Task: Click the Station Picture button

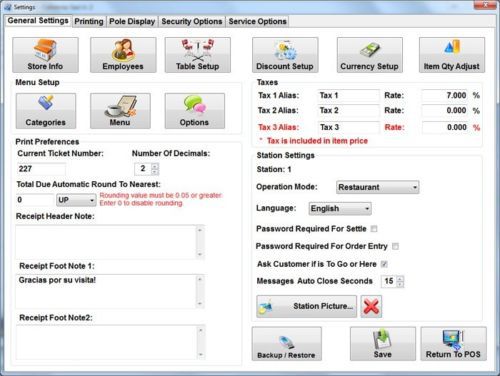Action: [x=306, y=306]
